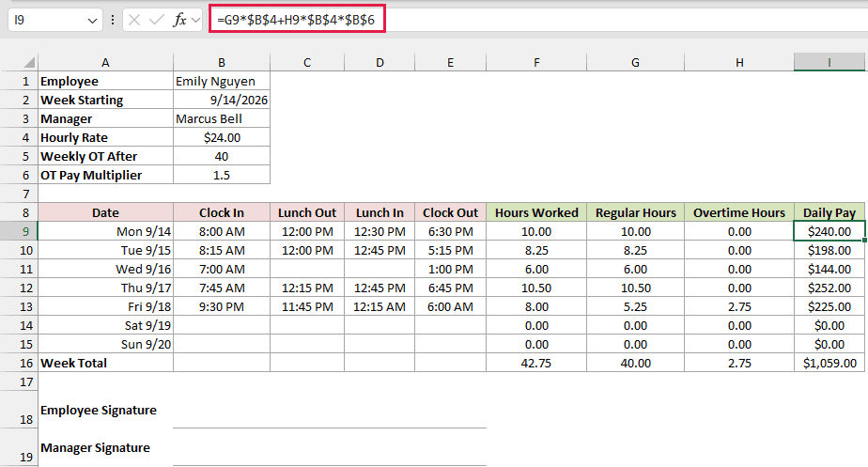Click the Employee label cell
This screenshot has height=467, width=868.
pos(105,81)
